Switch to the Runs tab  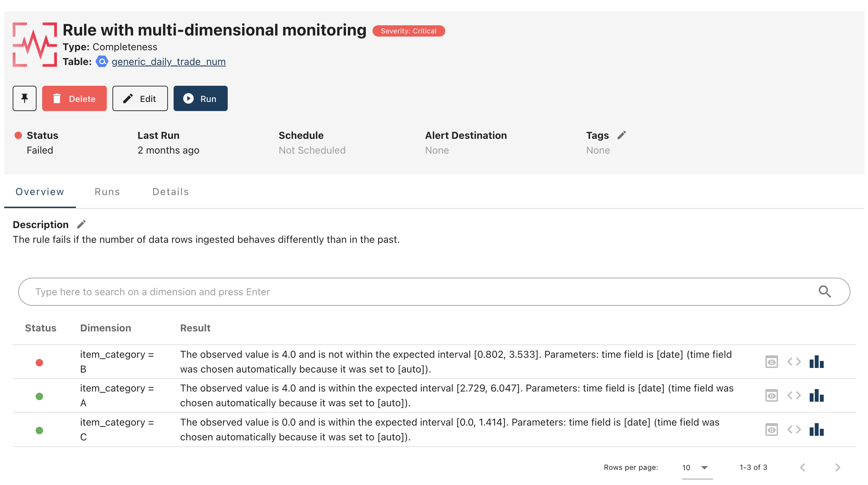point(107,192)
